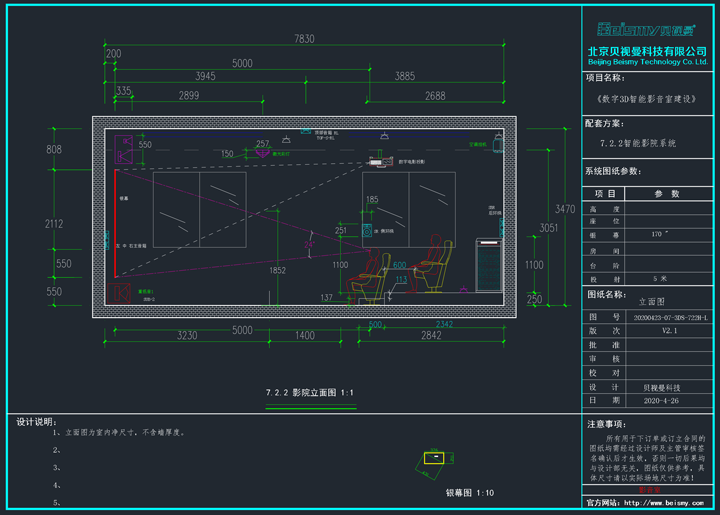Select the right double-pane window outline

point(409,210)
